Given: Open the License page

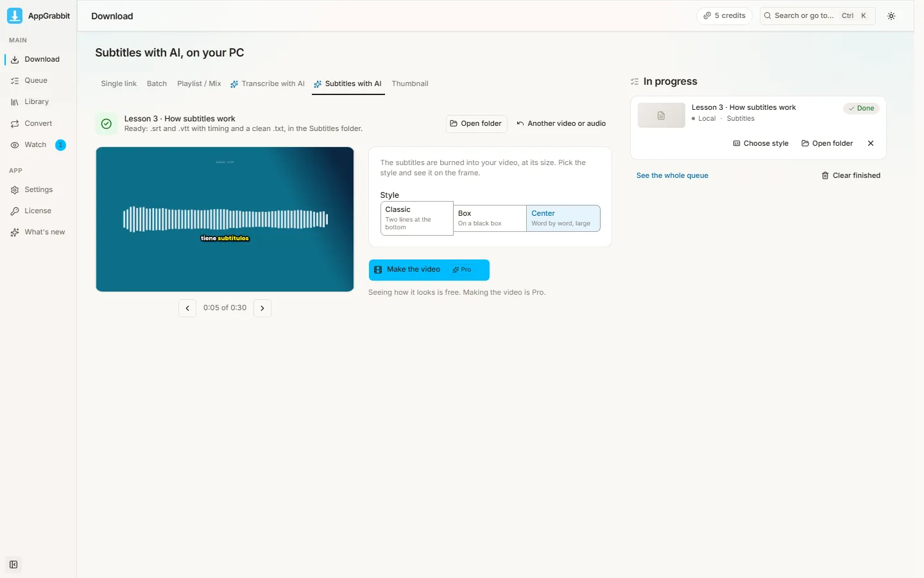Looking at the screenshot, I should [x=38, y=211].
